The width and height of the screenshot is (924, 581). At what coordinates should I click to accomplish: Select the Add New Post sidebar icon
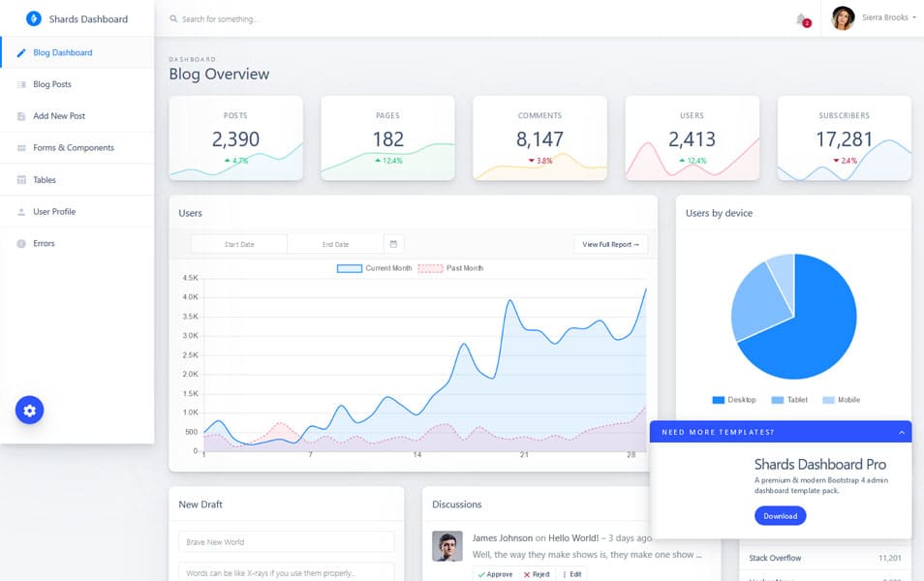click(x=22, y=115)
